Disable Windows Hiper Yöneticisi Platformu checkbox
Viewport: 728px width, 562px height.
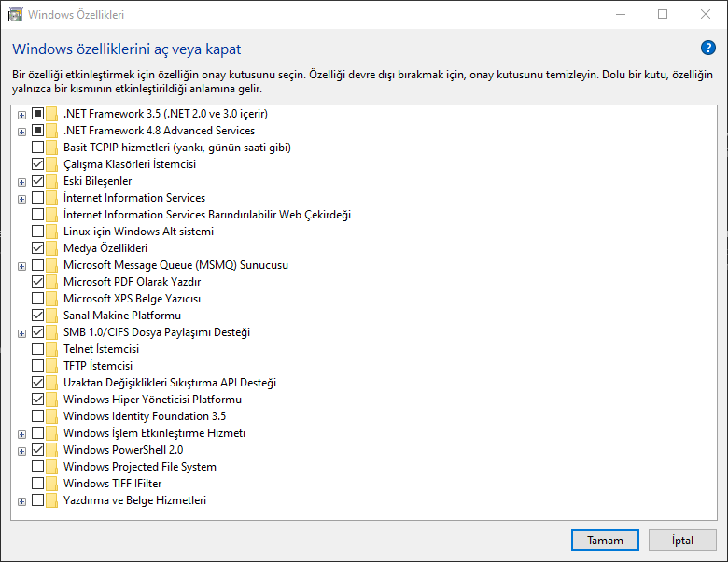click(37, 400)
